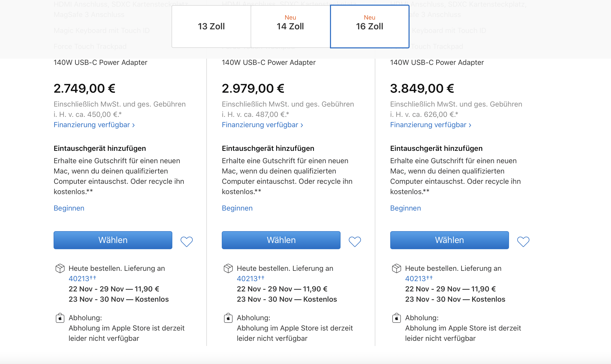
Task: Click Beginnen trade-in link in the 2.979,00 € column
Action: [237, 208]
